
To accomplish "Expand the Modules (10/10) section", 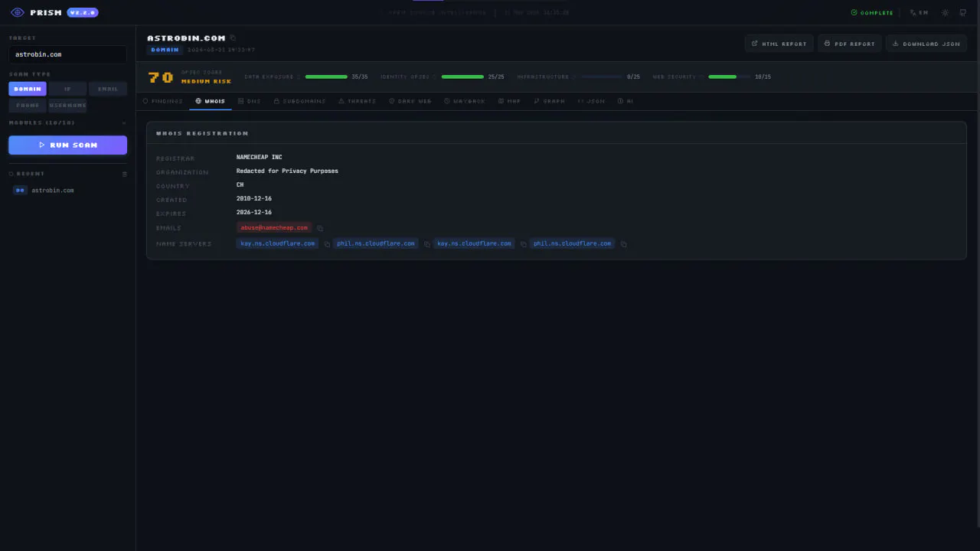I will (x=67, y=122).
